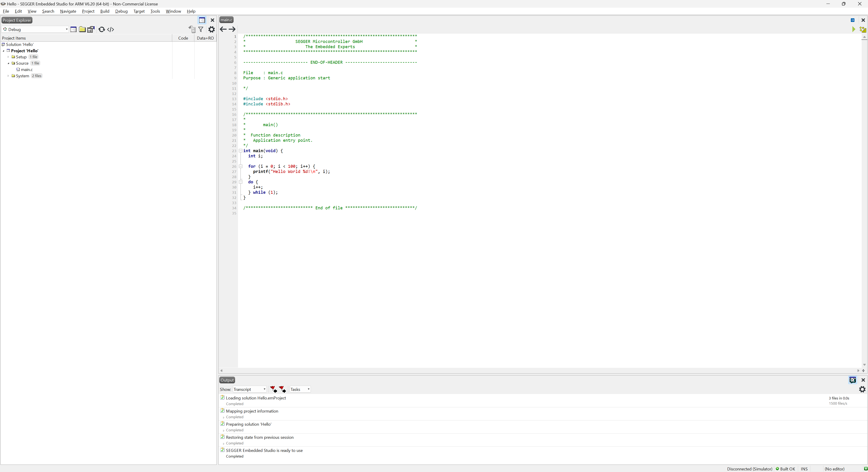Collapse the for loop fold marker at line 26
Viewport: 868px width, 472px height.
point(241,166)
